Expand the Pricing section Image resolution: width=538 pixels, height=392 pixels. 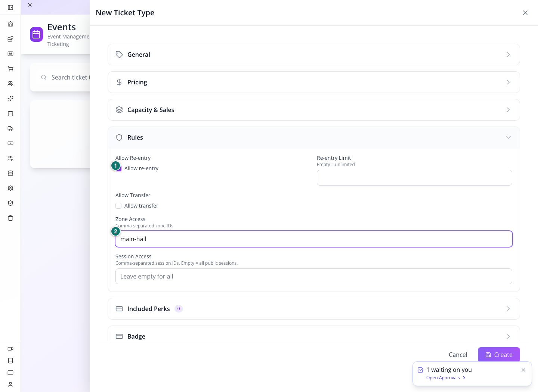coord(314,82)
